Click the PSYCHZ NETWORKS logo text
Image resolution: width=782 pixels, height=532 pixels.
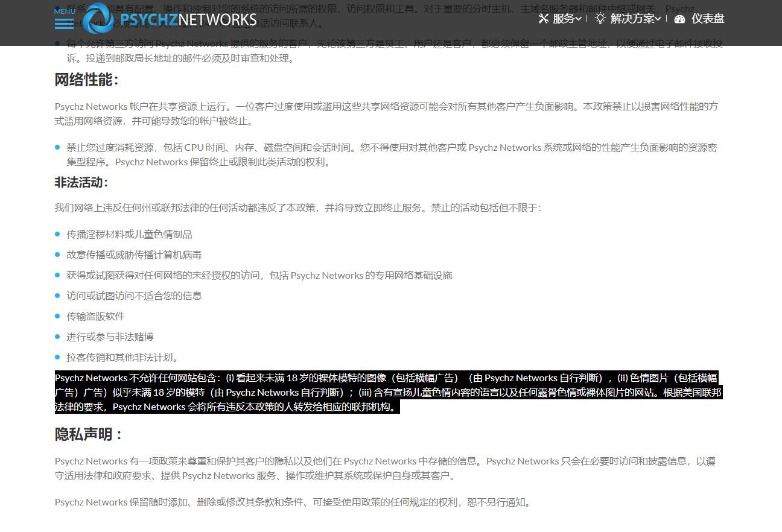tap(188, 19)
